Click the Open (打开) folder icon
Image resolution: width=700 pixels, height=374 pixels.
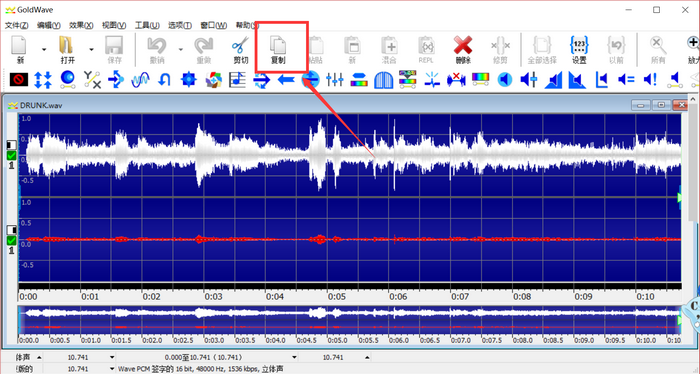67,49
